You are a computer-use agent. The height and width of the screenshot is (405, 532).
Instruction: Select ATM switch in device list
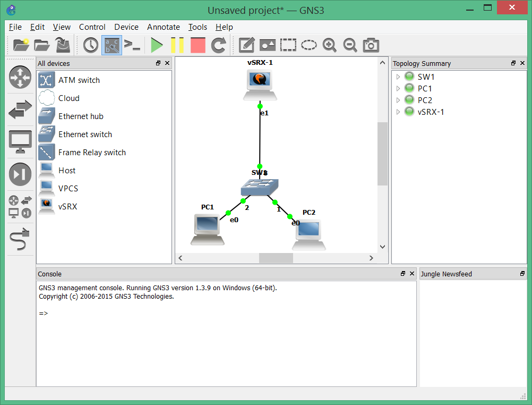105,80
